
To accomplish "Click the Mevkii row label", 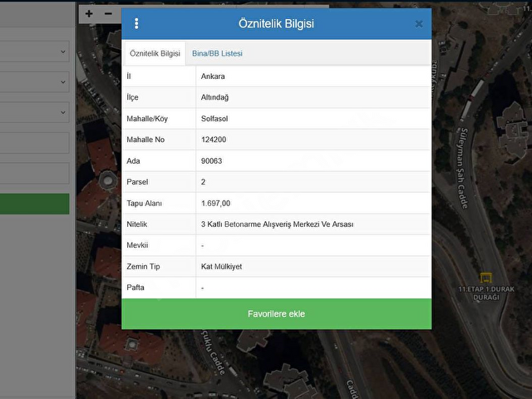I will coord(137,245).
